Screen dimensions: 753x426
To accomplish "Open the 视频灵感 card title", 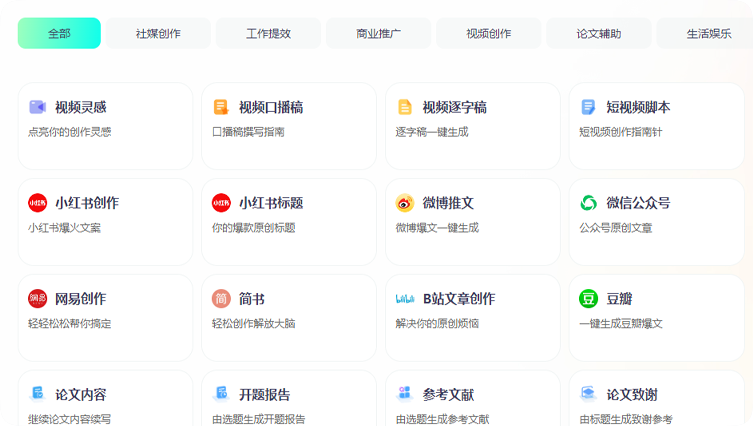I will [81, 107].
